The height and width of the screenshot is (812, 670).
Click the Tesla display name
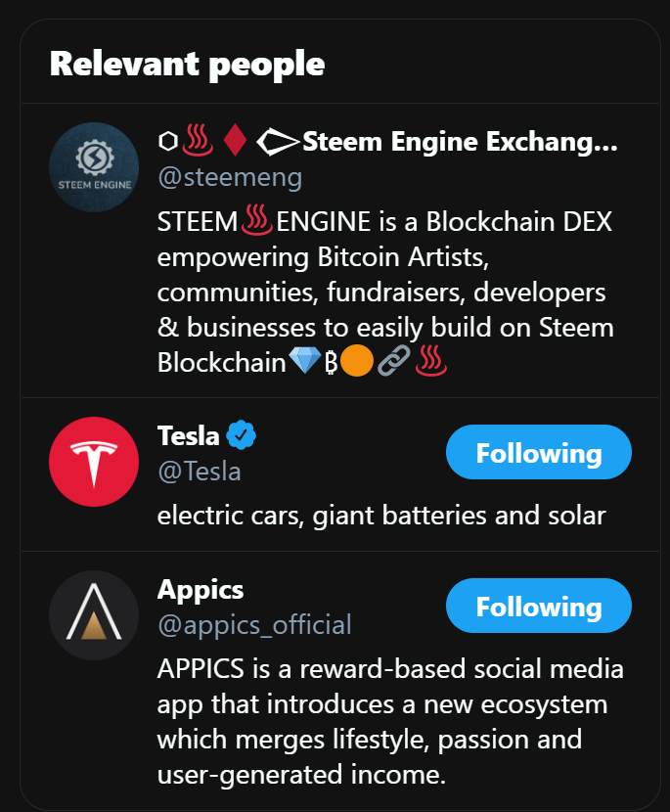click(189, 435)
